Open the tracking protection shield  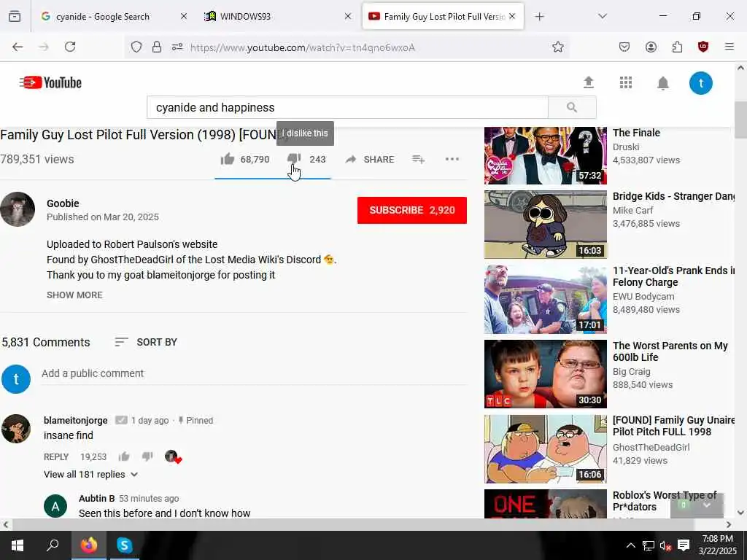tap(136, 47)
